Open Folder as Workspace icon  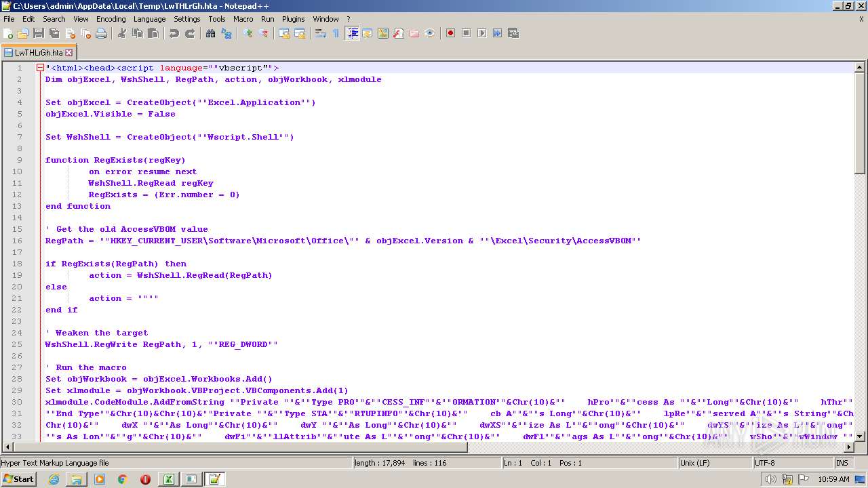tap(414, 33)
